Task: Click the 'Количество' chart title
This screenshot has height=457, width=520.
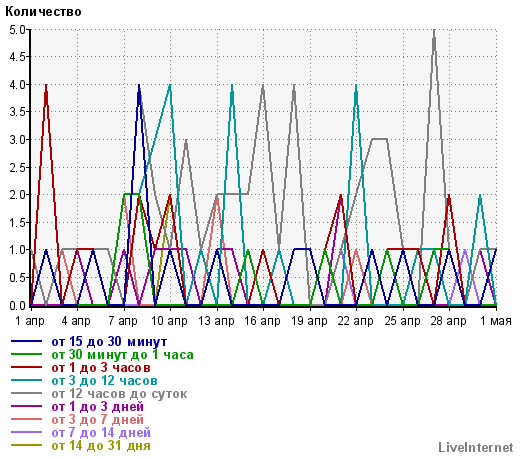Action: [x=43, y=12]
